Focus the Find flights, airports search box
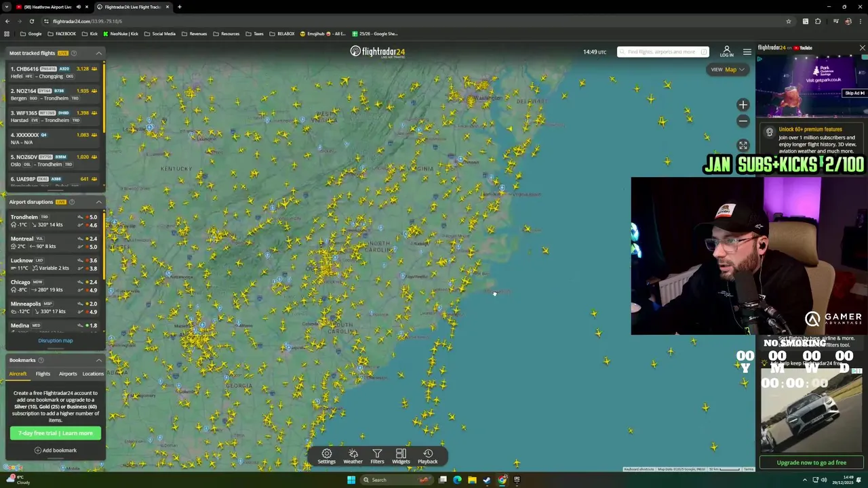 tap(663, 52)
